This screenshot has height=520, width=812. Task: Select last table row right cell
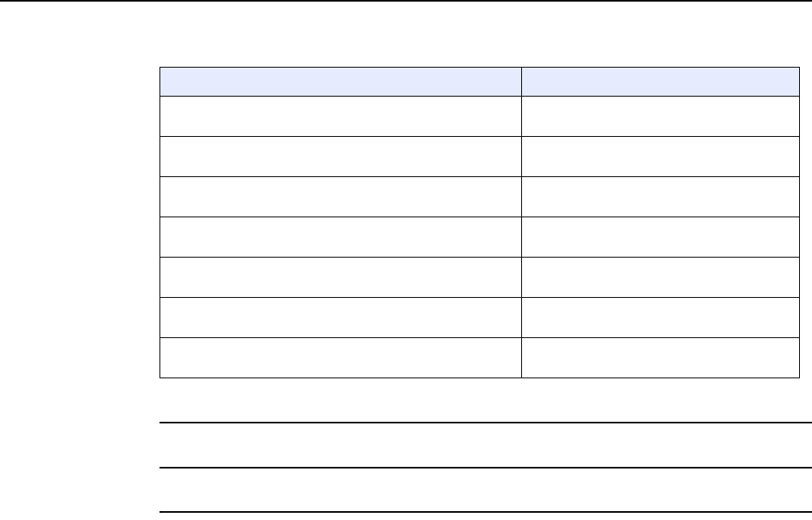pos(661,358)
